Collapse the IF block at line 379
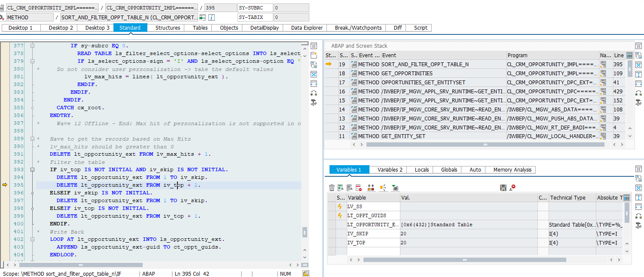 (32, 61)
